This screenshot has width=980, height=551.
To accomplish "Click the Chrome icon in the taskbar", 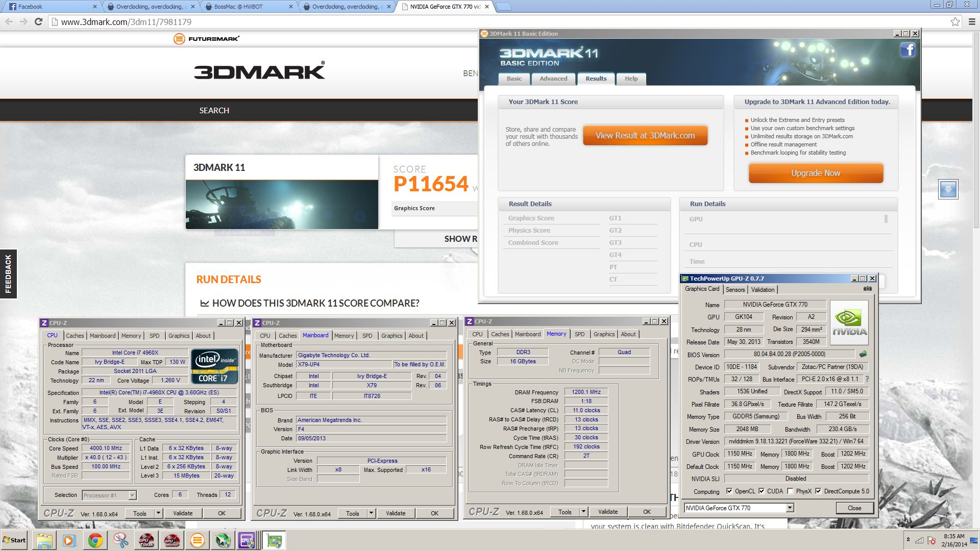I will click(x=95, y=541).
